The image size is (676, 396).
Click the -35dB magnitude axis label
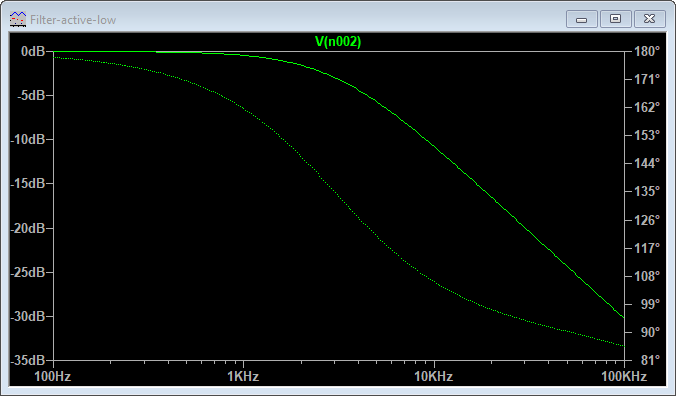(28, 360)
